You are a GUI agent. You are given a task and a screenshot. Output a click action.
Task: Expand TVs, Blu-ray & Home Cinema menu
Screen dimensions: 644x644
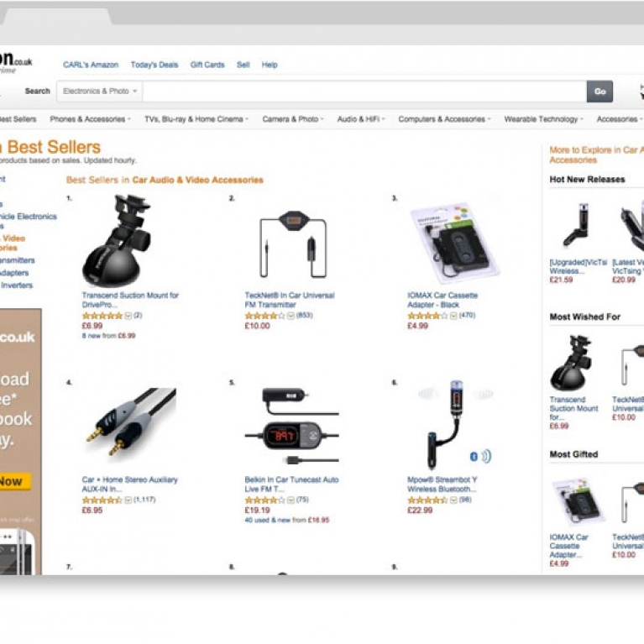click(196, 119)
